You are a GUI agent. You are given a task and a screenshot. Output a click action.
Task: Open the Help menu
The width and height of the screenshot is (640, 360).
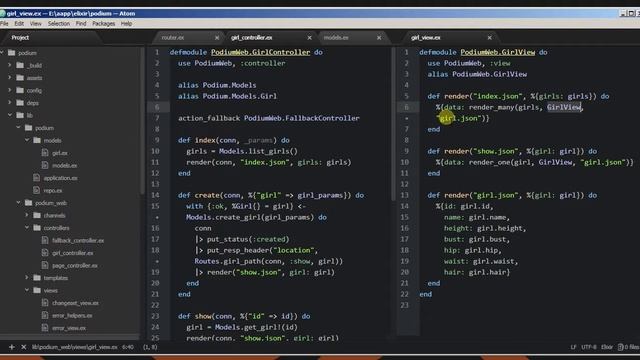click(x=126, y=24)
